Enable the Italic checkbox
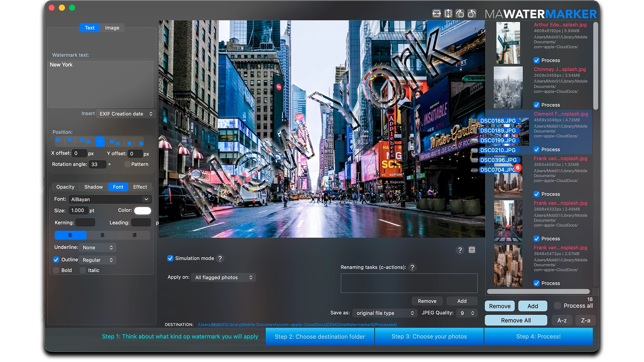This screenshot has height=362, width=644. click(x=83, y=270)
